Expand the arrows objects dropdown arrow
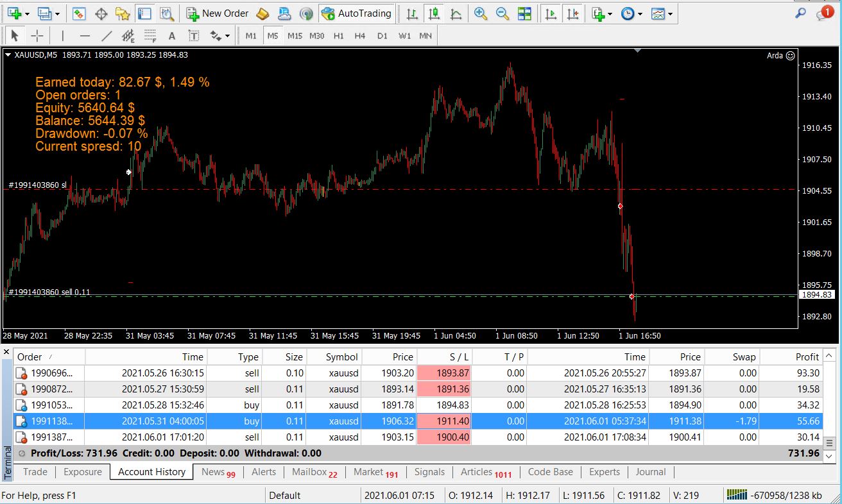842x504 pixels. pos(228,36)
